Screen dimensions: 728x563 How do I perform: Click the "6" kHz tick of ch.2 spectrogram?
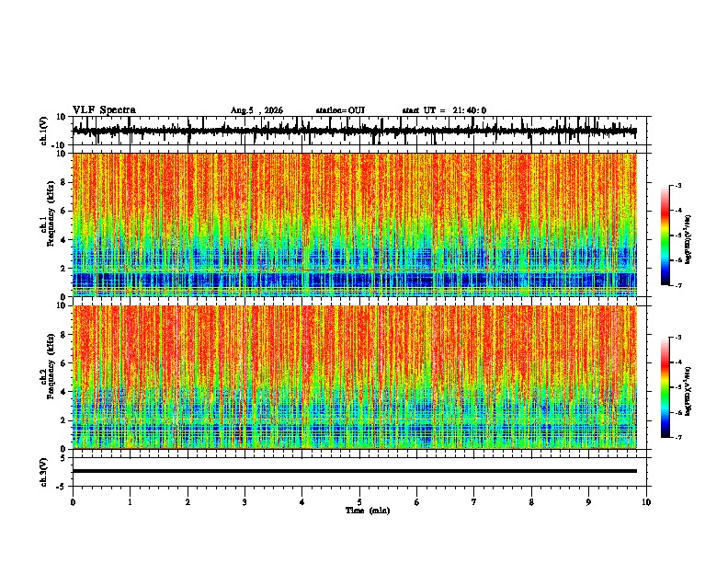point(63,362)
